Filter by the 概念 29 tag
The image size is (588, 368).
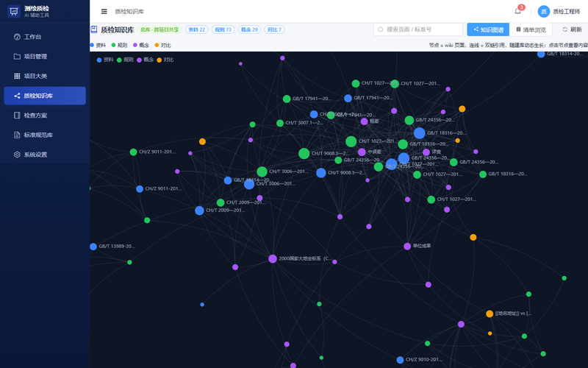click(249, 29)
